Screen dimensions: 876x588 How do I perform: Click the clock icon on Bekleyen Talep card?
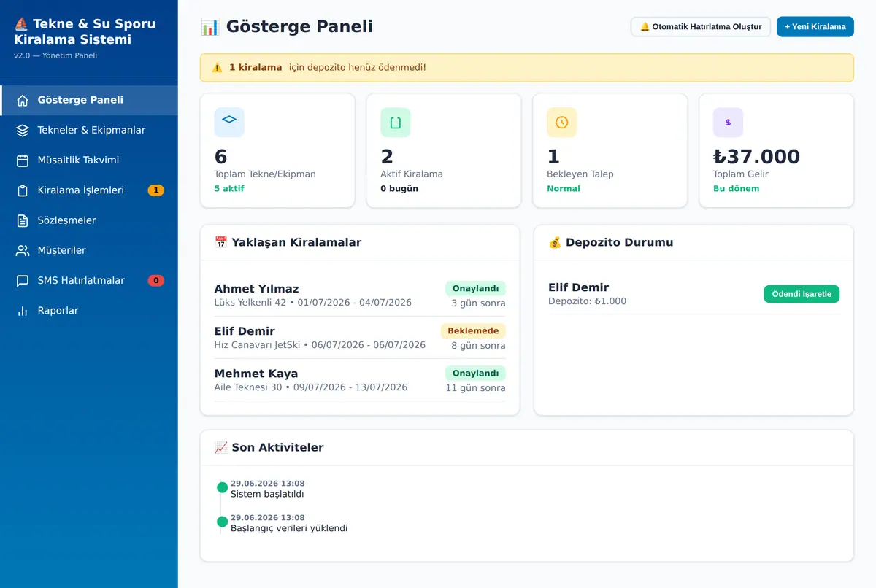point(561,123)
